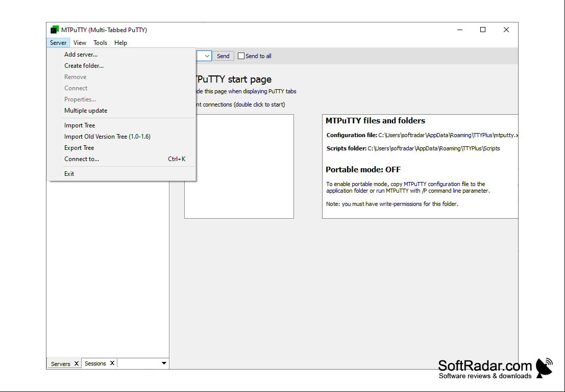
Task: Click the 'start page' heading text
Action: (250, 79)
